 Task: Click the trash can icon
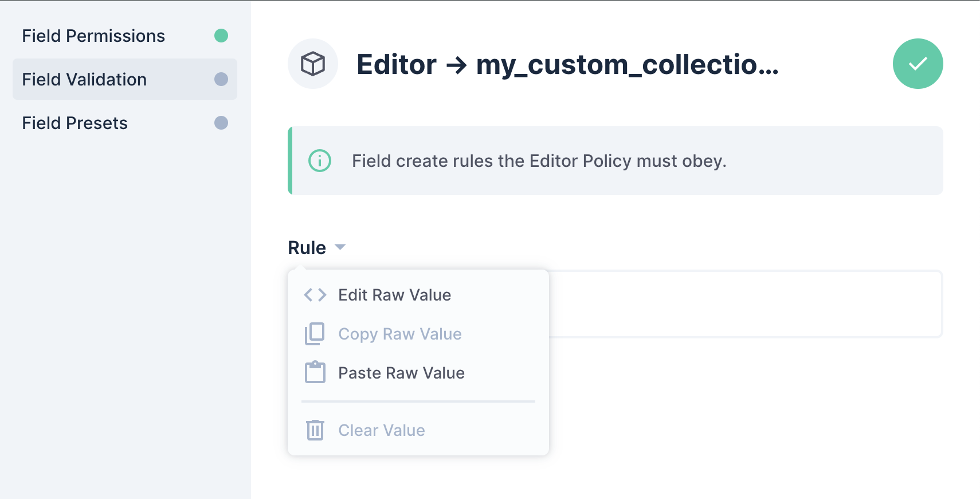[x=315, y=430]
